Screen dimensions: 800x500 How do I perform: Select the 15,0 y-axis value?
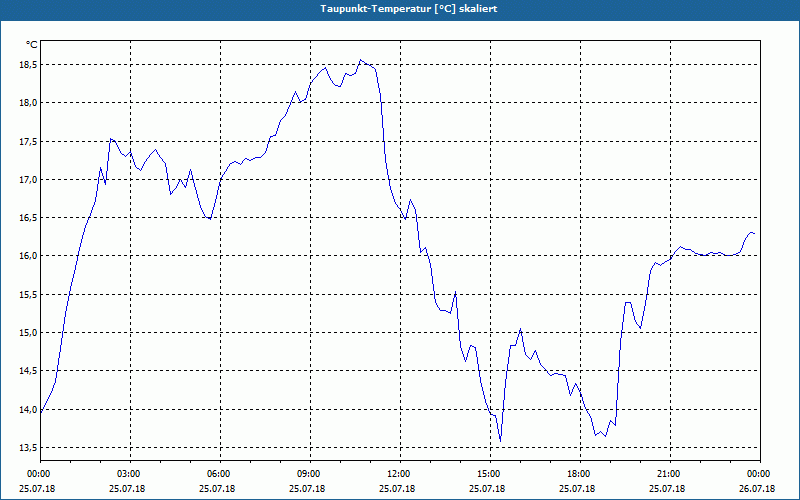[29, 333]
